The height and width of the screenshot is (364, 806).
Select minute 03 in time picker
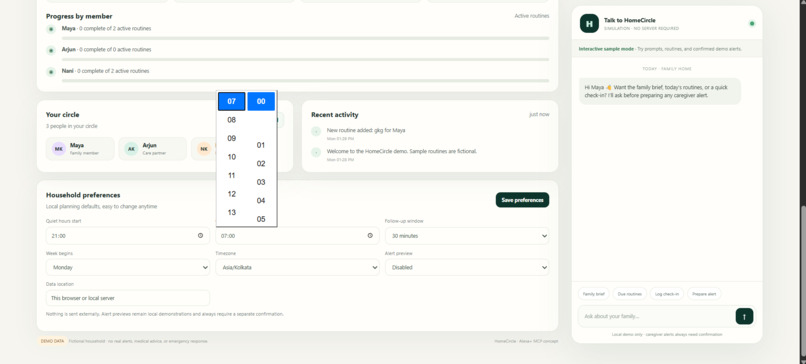(261, 182)
